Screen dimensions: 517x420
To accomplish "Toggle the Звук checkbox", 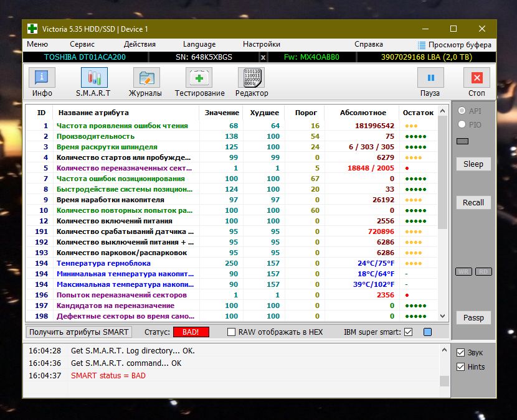I will [460, 352].
